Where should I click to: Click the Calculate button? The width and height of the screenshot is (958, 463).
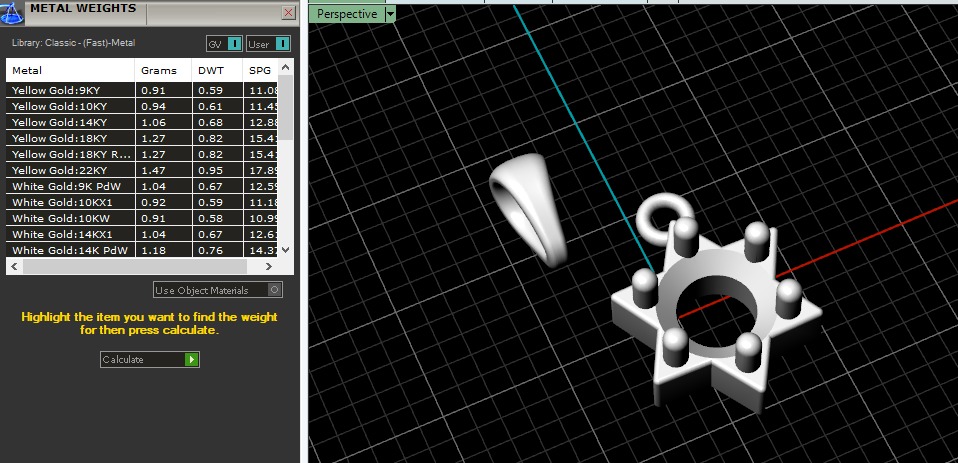[x=150, y=359]
